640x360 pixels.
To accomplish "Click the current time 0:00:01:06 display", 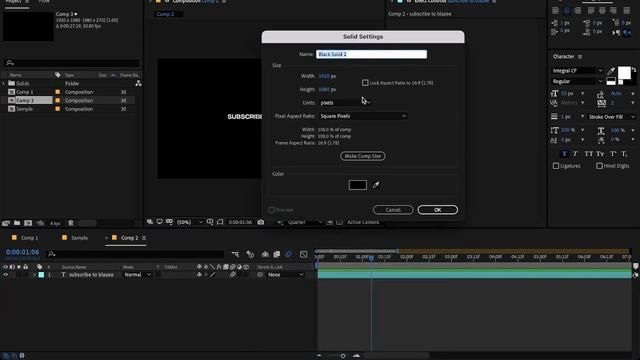I will point(22,252).
